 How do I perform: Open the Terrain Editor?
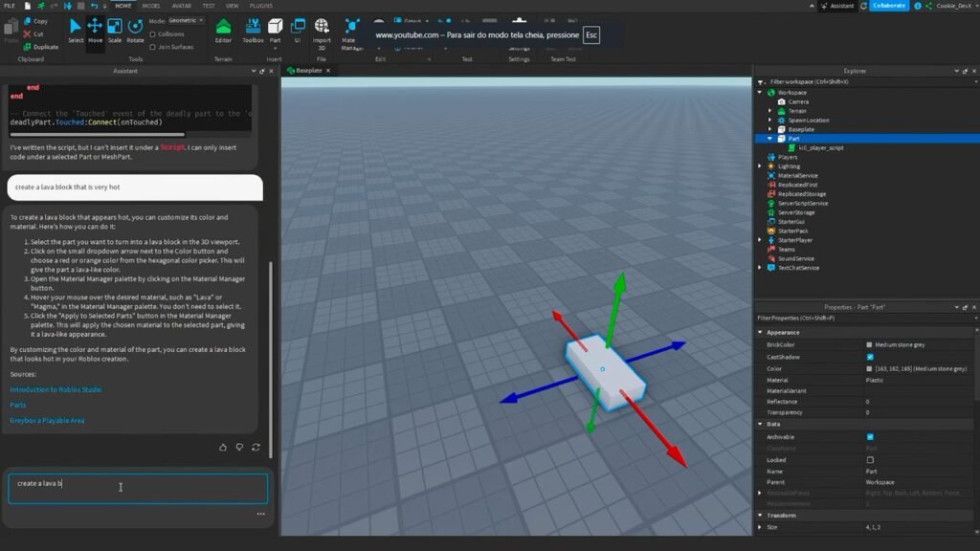pos(223,31)
